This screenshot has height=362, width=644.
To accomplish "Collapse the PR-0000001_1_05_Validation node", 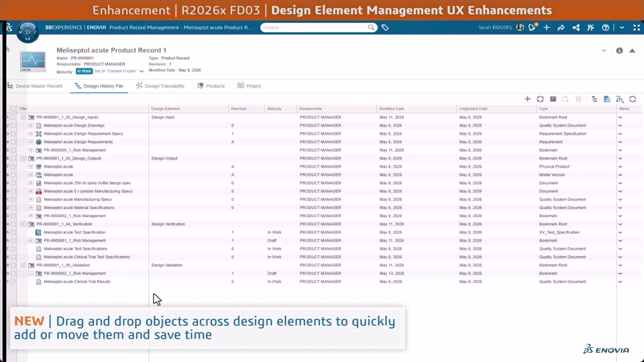I will 23,265.
